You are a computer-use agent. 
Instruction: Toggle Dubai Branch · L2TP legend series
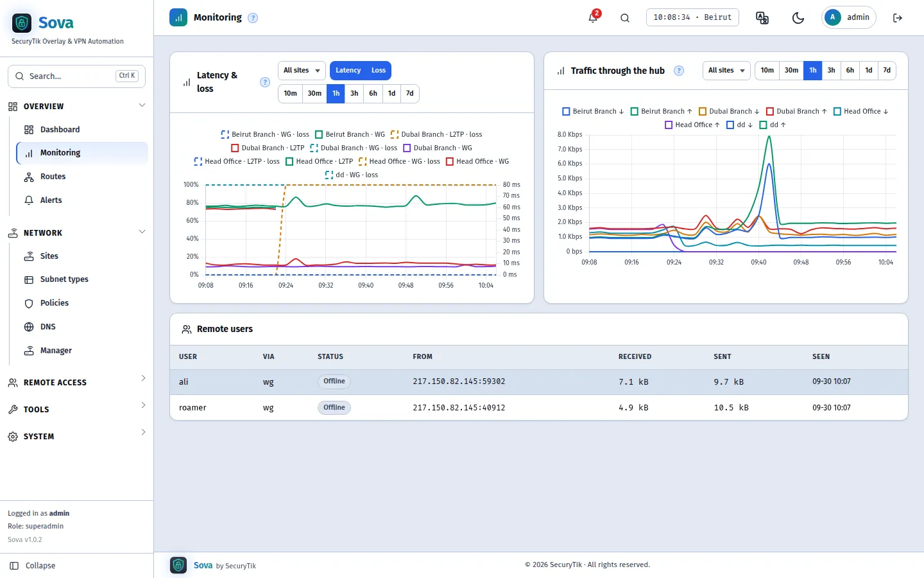click(x=268, y=148)
